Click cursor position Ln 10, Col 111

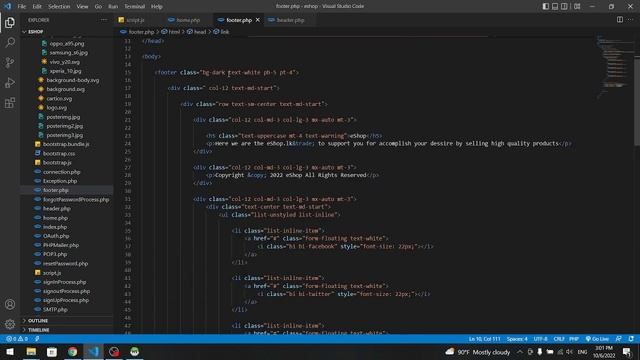tap(484, 339)
